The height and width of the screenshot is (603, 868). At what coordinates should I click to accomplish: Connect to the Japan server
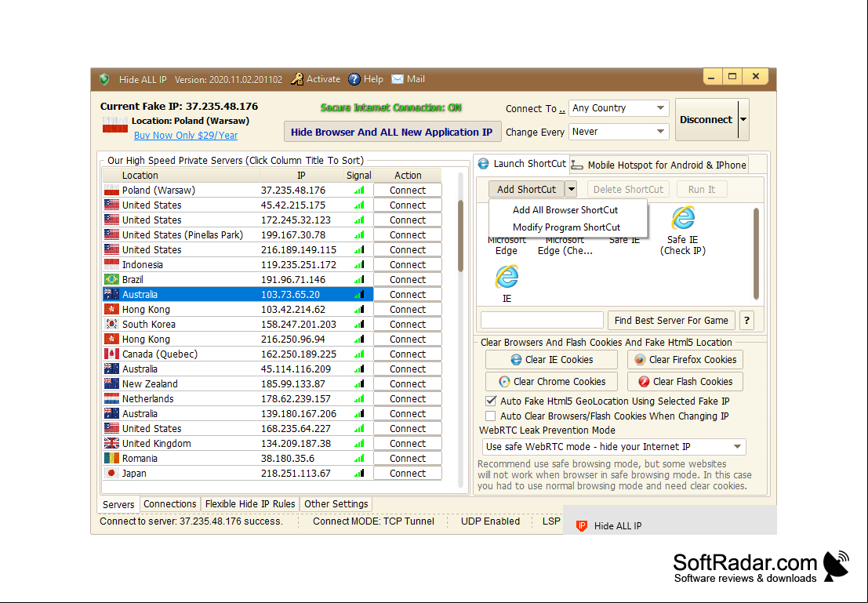pyautogui.click(x=408, y=474)
